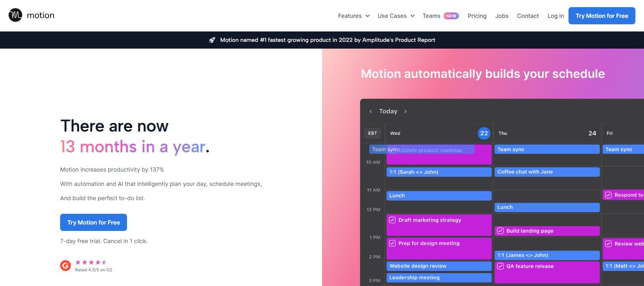
Task: Click the Motion logo icon
Action: click(15, 15)
